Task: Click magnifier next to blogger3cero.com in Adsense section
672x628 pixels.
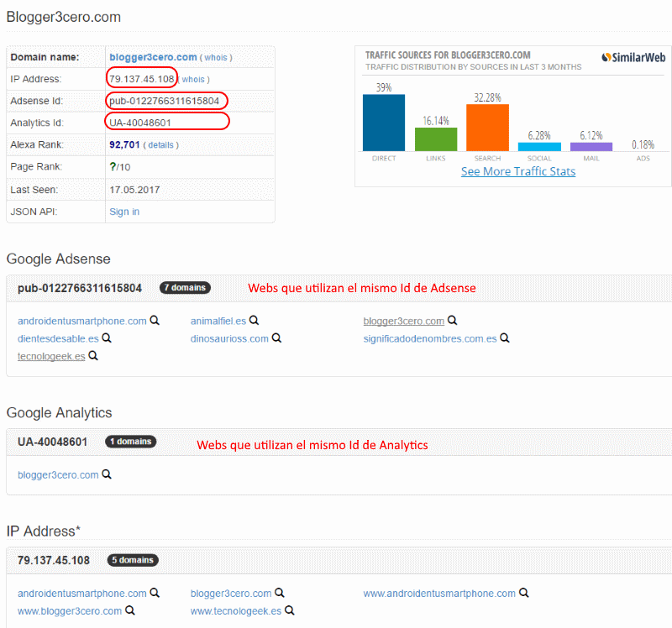Action: coord(453,321)
